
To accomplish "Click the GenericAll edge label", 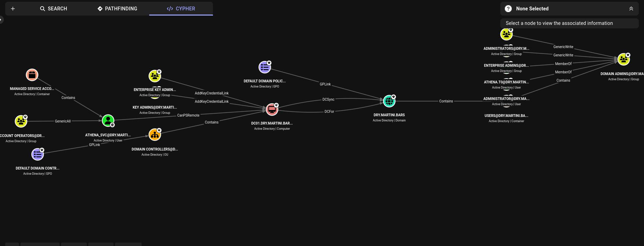I will 63,121.
